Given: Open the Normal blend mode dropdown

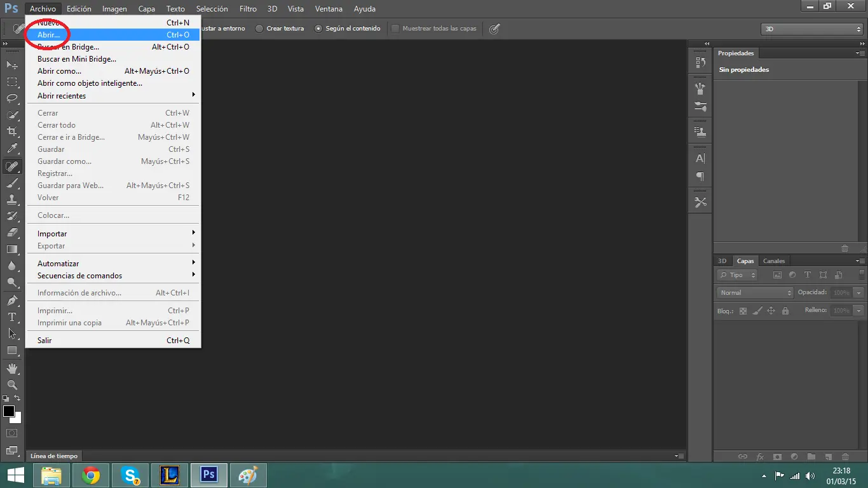Looking at the screenshot, I should (756, 293).
